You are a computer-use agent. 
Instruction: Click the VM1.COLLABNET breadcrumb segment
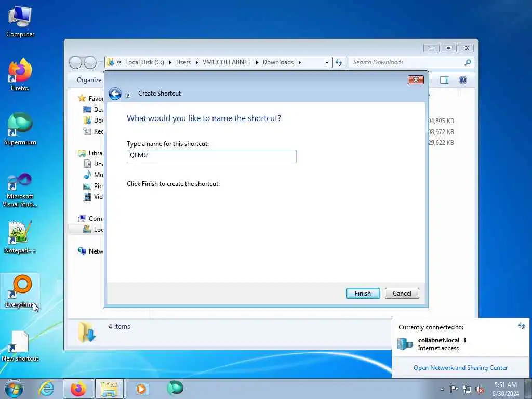coord(227,62)
